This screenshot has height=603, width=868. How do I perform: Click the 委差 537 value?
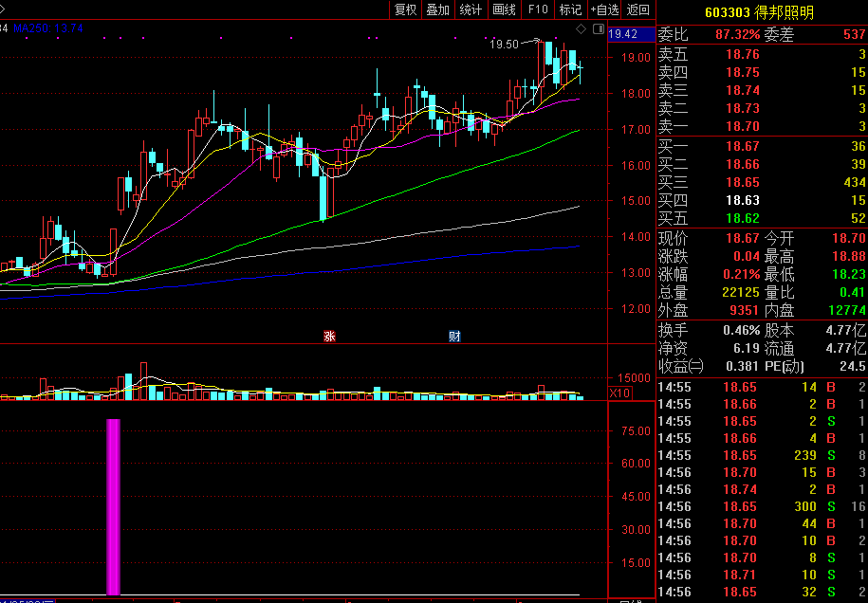(854, 34)
